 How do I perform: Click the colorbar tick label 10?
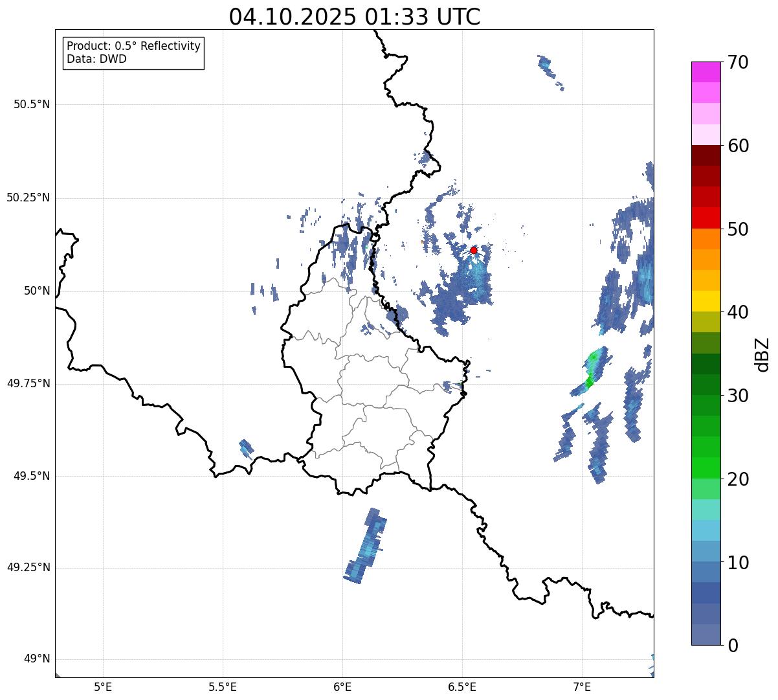point(738,563)
